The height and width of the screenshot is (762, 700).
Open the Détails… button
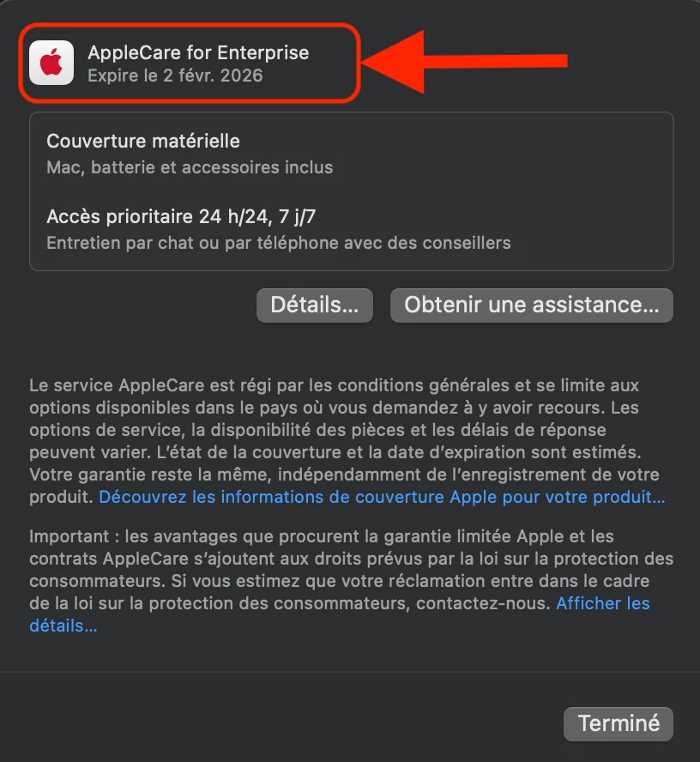[315, 305]
